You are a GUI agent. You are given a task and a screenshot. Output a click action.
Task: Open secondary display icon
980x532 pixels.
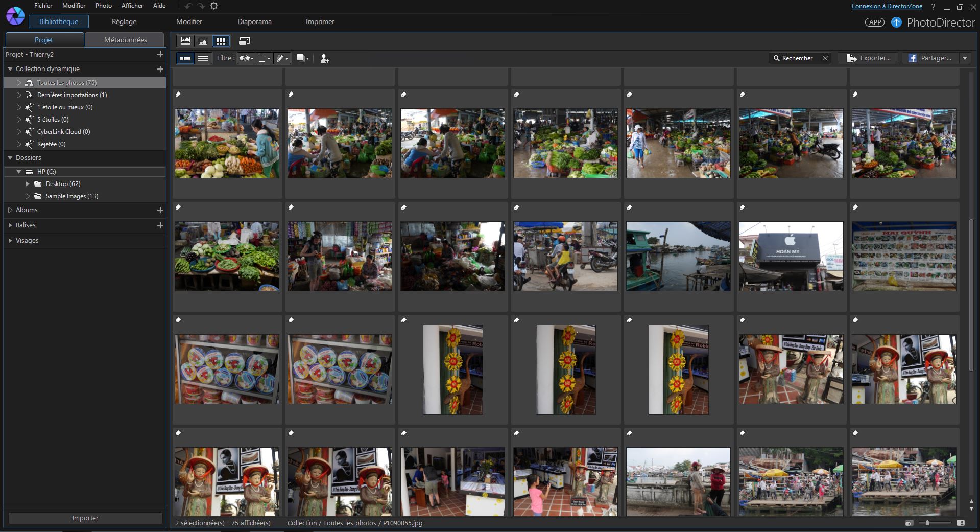pos(245,41)
